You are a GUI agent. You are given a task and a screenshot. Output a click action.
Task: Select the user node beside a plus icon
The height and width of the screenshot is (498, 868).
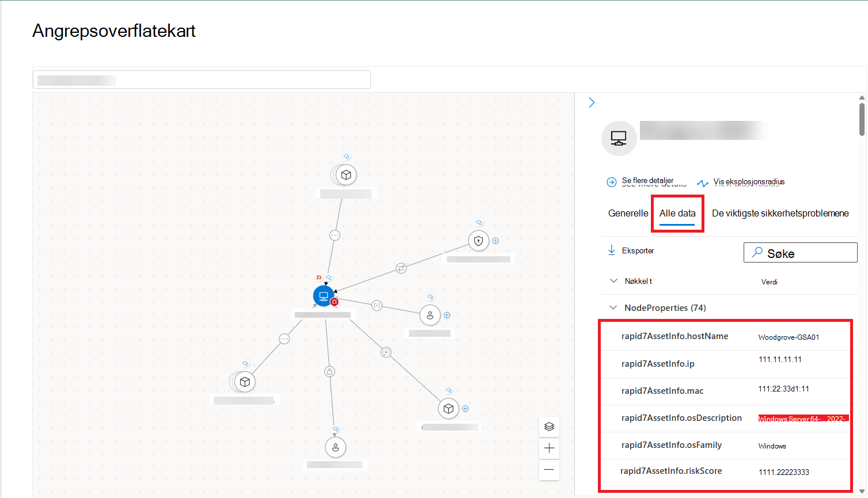coord(430,315)
